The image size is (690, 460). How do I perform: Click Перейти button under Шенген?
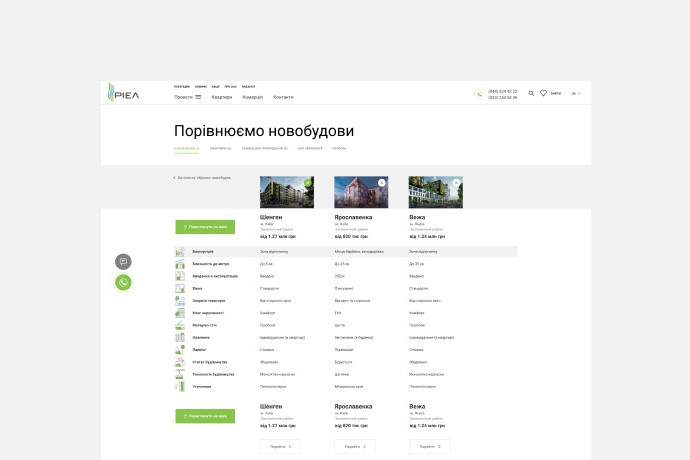tap(279, 446)
